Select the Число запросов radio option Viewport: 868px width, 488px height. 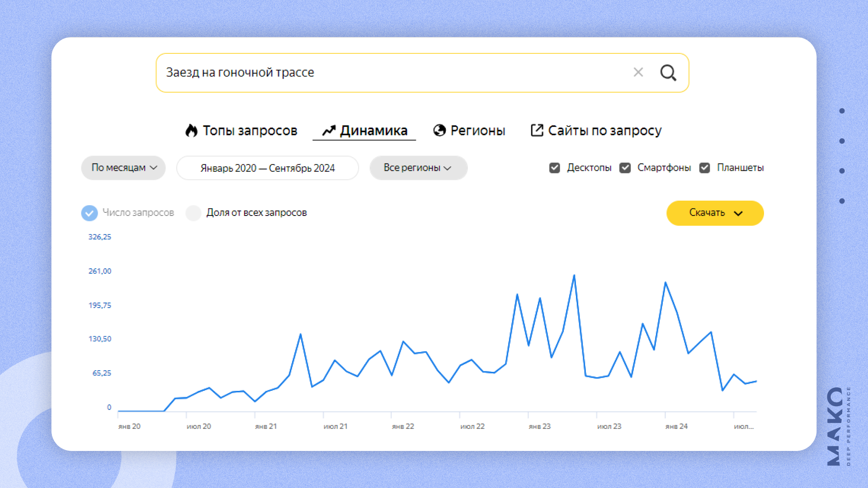coord(90,213)
